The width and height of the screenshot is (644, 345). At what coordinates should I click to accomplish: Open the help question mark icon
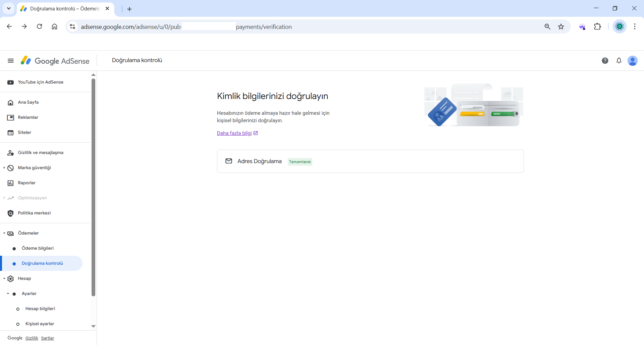click(x=605, y=61)
